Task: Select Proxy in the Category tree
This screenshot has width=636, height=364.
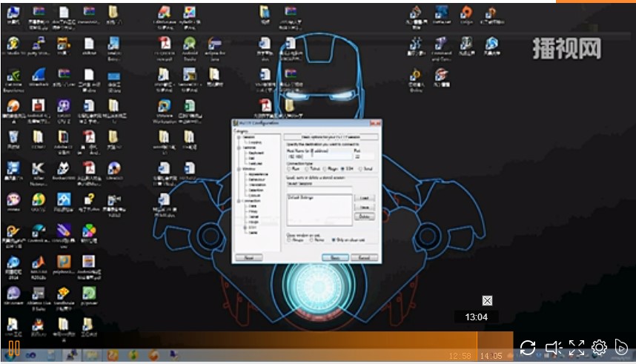Action: point(253,211)
